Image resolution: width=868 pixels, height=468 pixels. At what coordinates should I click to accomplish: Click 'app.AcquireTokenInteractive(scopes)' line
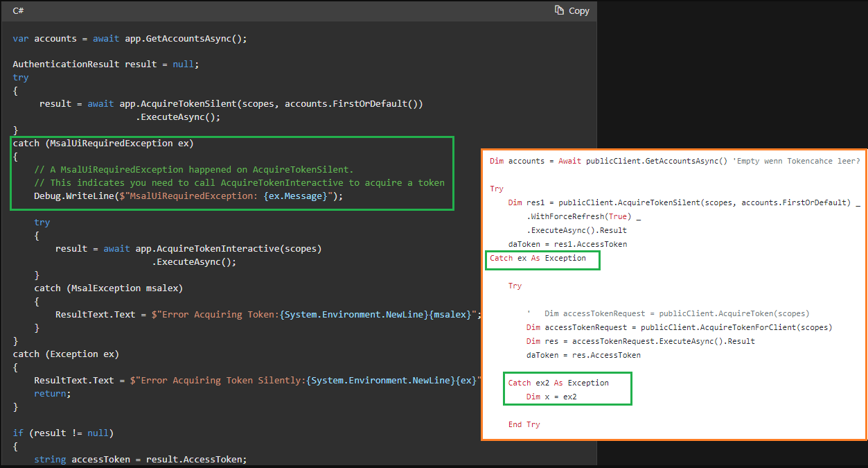pos(188,248)
